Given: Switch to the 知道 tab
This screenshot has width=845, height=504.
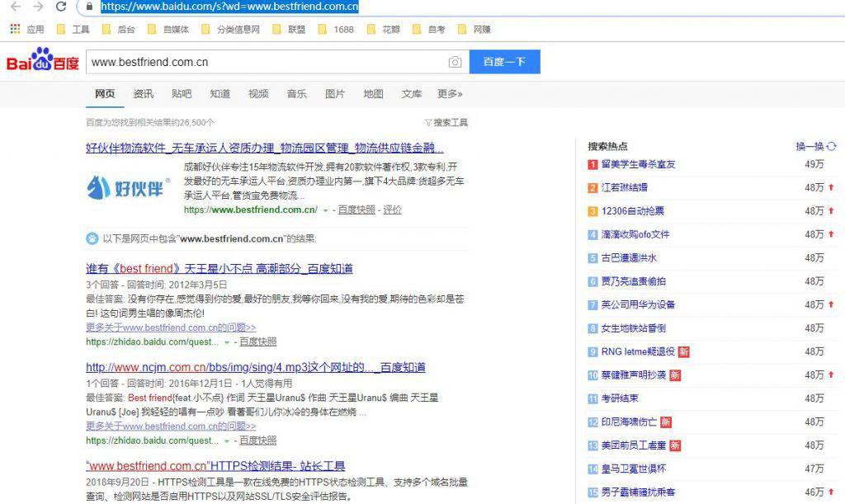Looking at the screenshot, I should pos(220,94).
